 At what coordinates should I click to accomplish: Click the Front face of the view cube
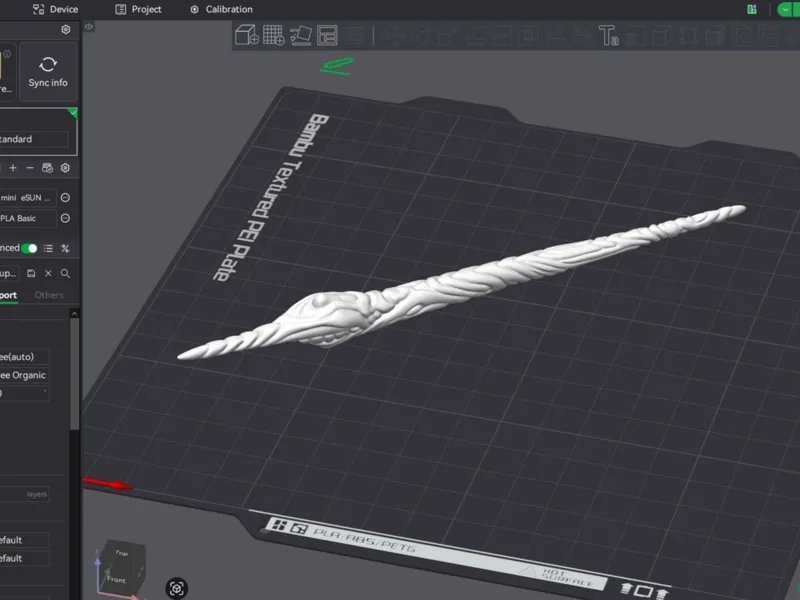[x=116, y=580]
